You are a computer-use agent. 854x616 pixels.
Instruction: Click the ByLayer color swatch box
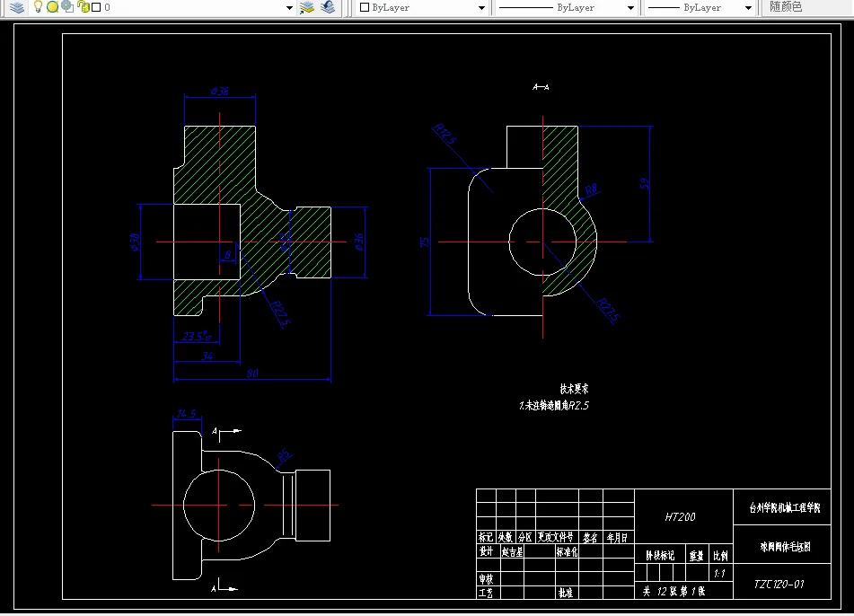pyautogui.click(x=365, y=7)
